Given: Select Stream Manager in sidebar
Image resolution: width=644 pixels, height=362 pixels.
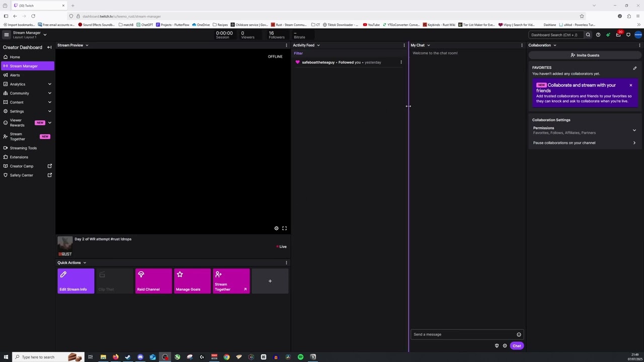Looking at the screenshot, I should click(28, 66).
